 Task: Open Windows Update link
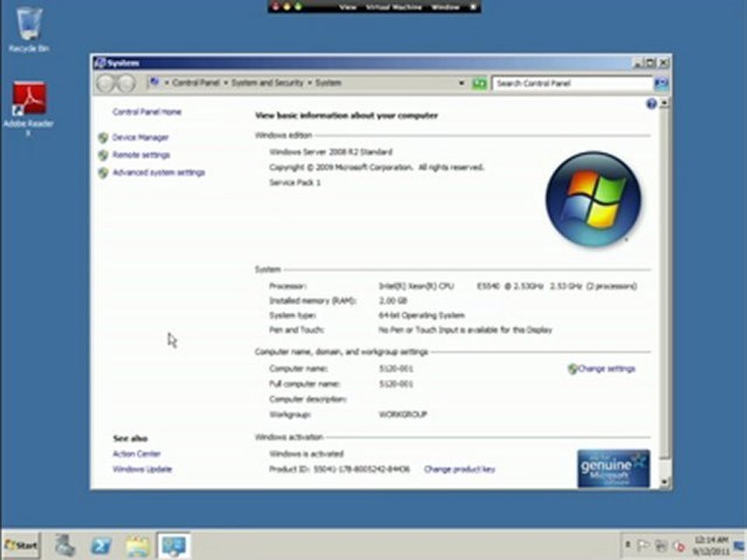[142, 469]
